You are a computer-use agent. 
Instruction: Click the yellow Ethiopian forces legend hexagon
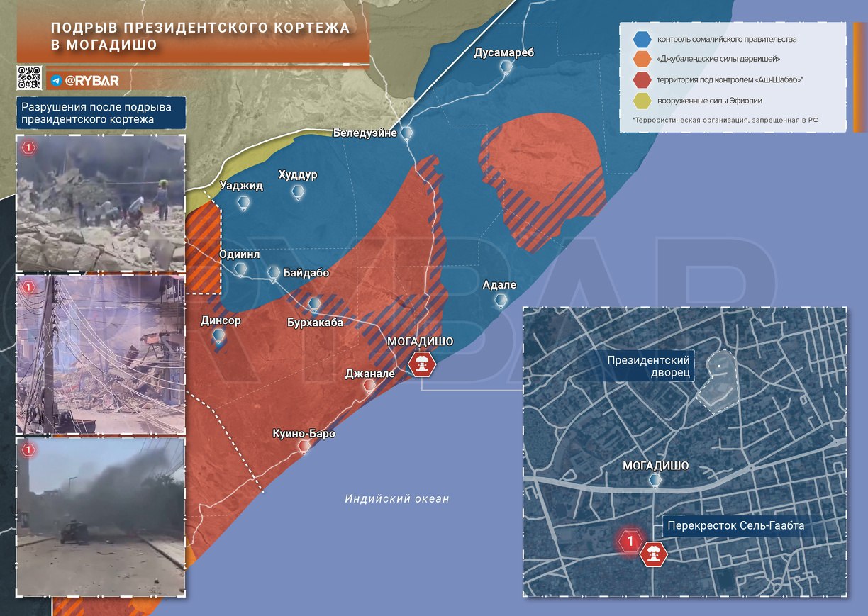[642, 101]
